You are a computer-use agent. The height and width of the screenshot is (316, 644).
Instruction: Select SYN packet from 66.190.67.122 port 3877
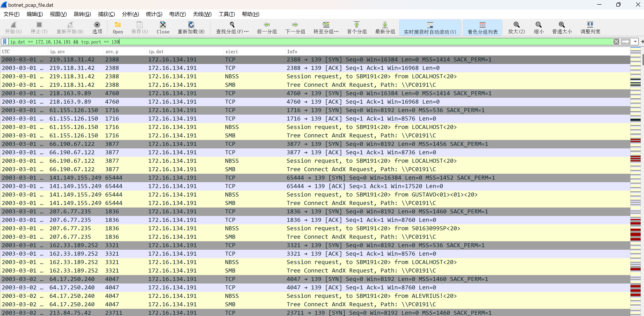tap(315, 144)
